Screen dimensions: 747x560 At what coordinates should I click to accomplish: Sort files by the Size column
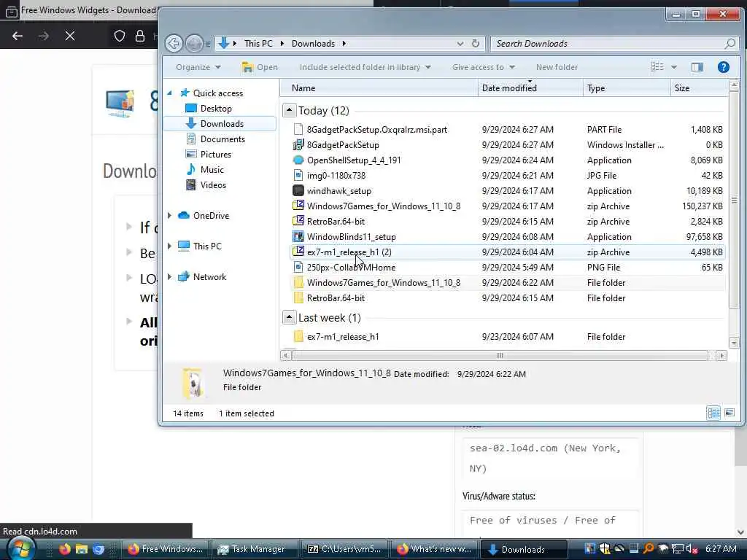[x=698, y=88]
